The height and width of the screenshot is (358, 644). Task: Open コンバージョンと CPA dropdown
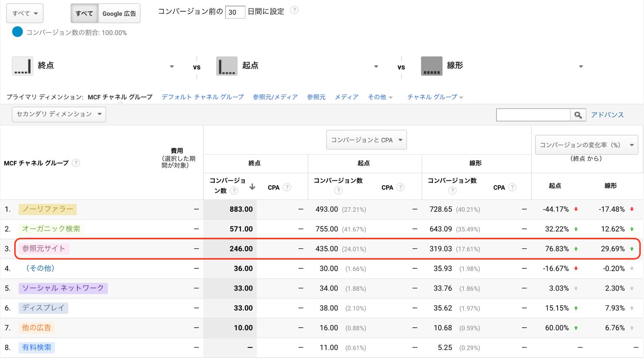[x=366, y=140]
